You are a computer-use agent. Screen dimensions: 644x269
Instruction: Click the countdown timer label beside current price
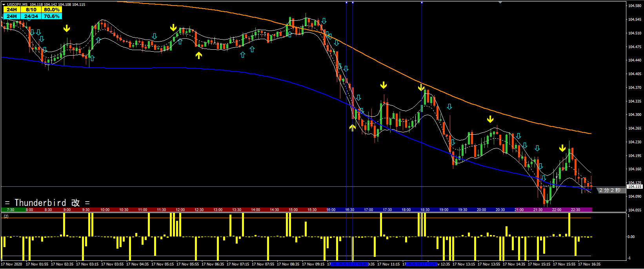click(609, 190)
